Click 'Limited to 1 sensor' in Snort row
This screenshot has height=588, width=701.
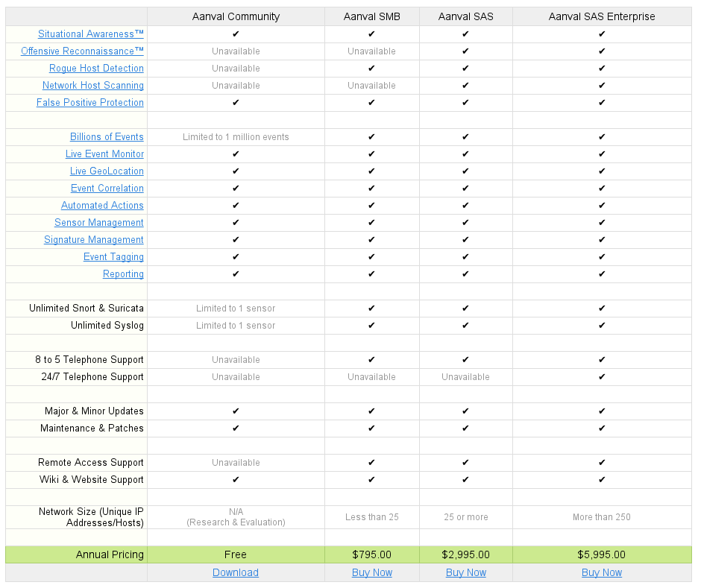click(x=236, y=309)
